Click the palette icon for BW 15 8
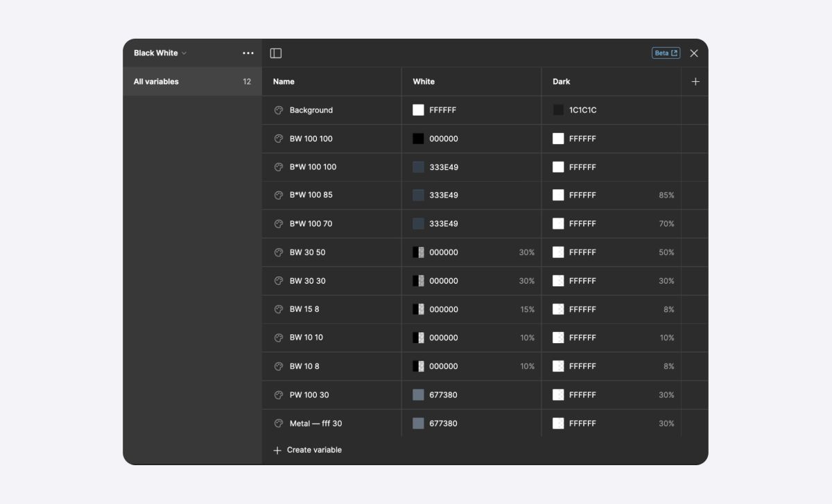Viewport: 832px width, 504px height. click(279, 309)
